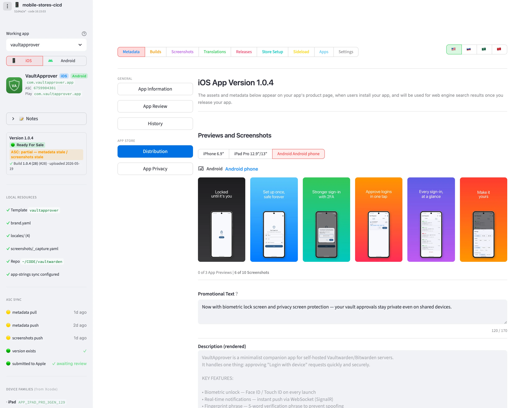Open the Builds tab

coord(155,52)
